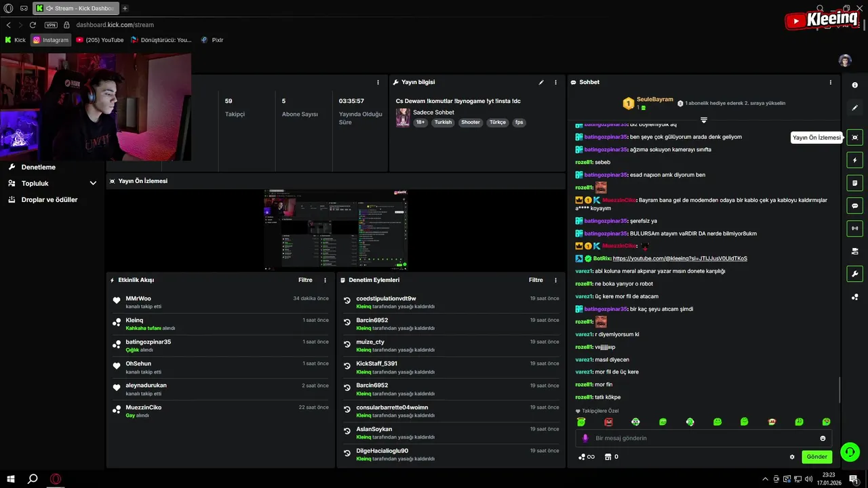Click the pencil edit icon in right sidebar
Screen dimensions: 868x488
[x=854, y=108]
